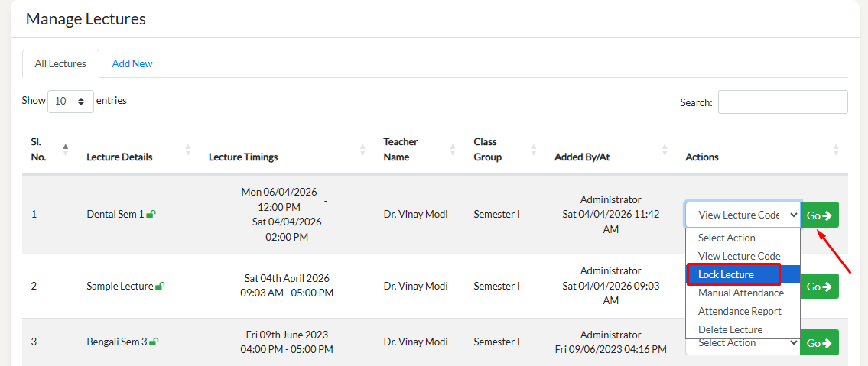The height and width of the screenshot is (366, 868).
Task: Click the unlock icon beside Bengali Sem 3
Action: [x=154, y=342]
